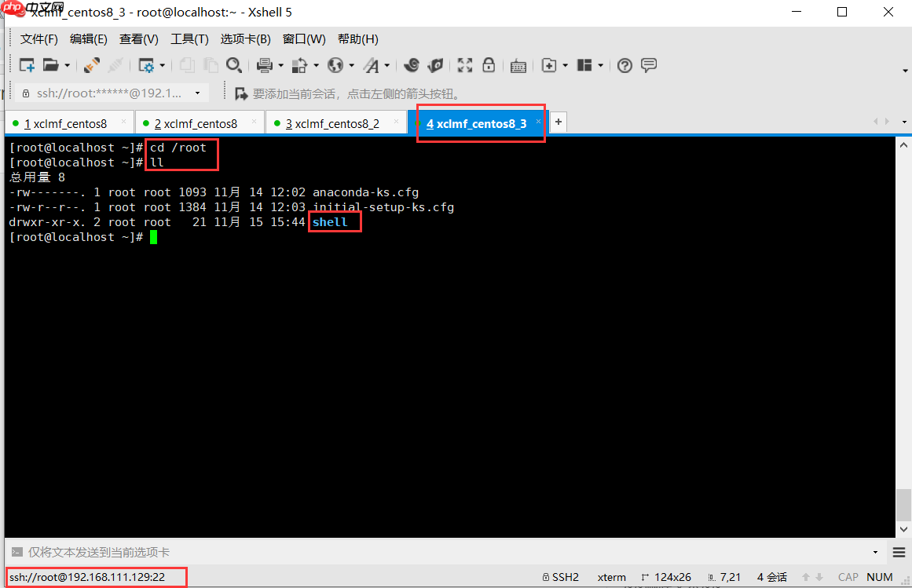Expand the address bar dropdown arrow
The width and height of the screenshot is (912, 588).
[x=198, y=93]
